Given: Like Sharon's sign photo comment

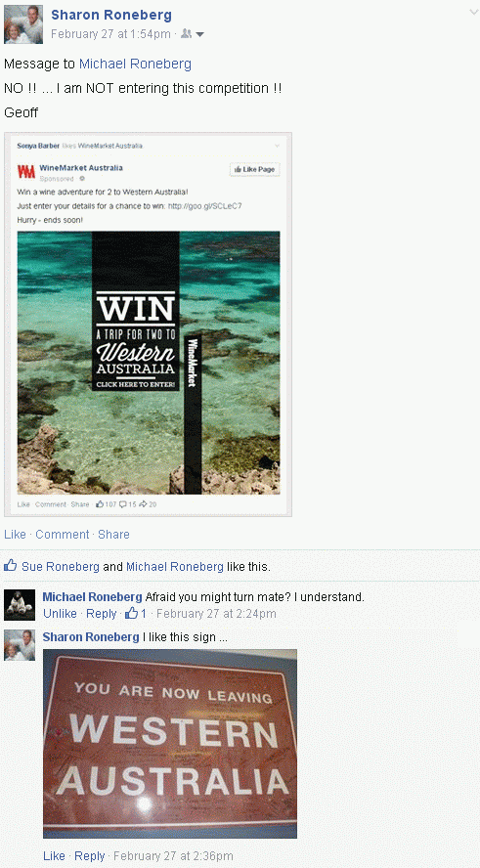Looking at the screenshot, I should coord(54,856).
